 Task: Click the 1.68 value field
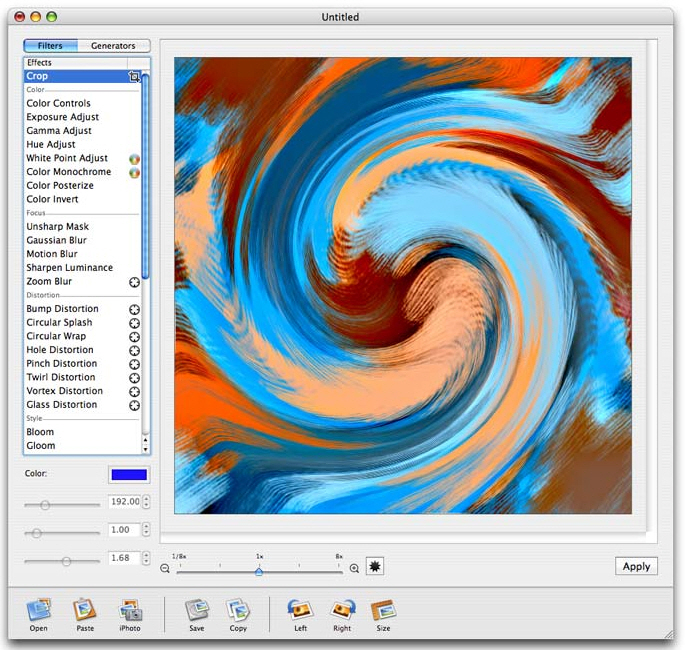[x=123, y=558]
